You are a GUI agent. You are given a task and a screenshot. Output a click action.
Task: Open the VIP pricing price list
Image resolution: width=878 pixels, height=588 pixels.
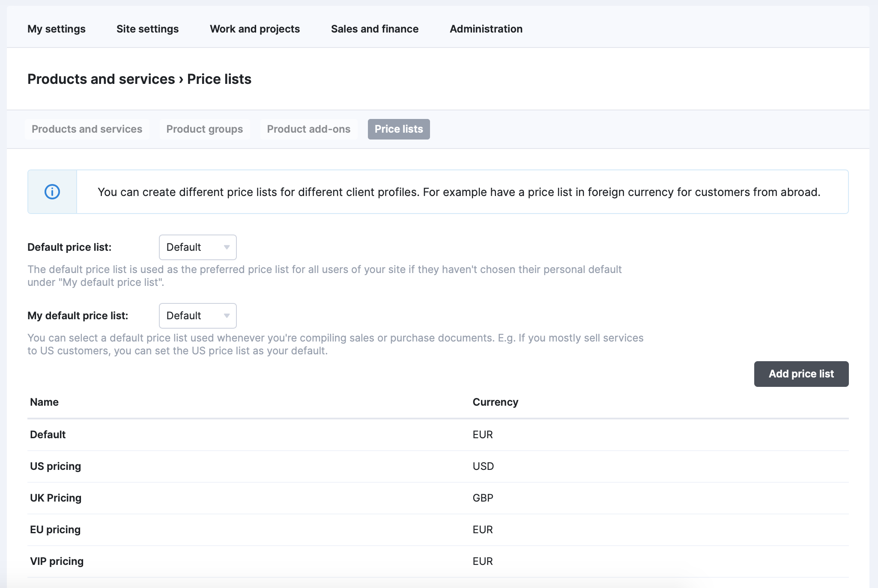(438, 561)
